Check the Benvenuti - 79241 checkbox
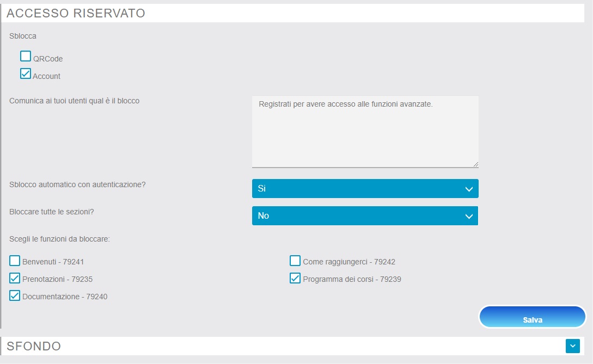Image resolution: width=593 pixels, height=364 pixels. (x=15, y=261)
